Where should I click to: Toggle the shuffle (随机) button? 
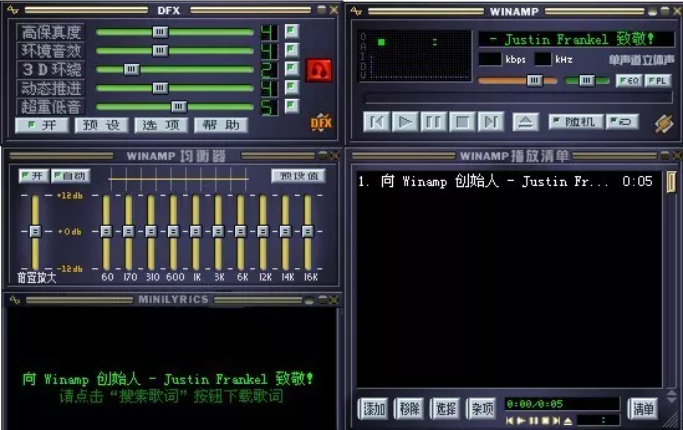576,122
